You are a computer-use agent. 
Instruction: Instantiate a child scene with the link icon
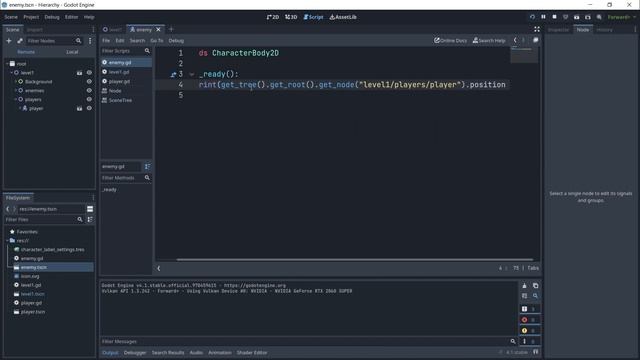click(20, 41)
